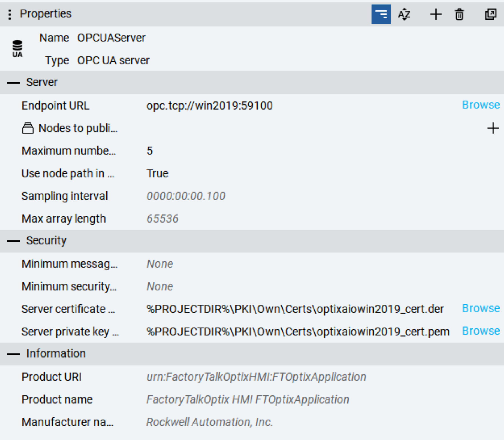Change the Maximum number value 5
The image size is (504, 440).
150,151
